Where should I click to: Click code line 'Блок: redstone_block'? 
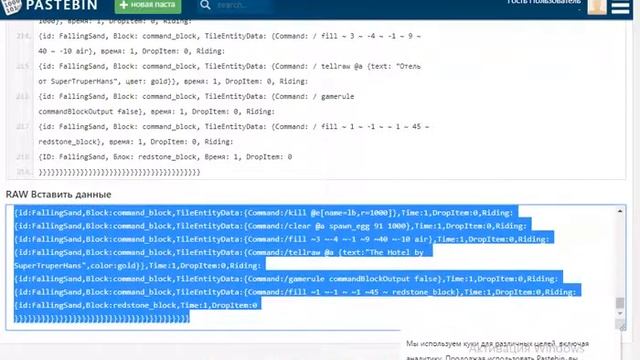point(165,157)
